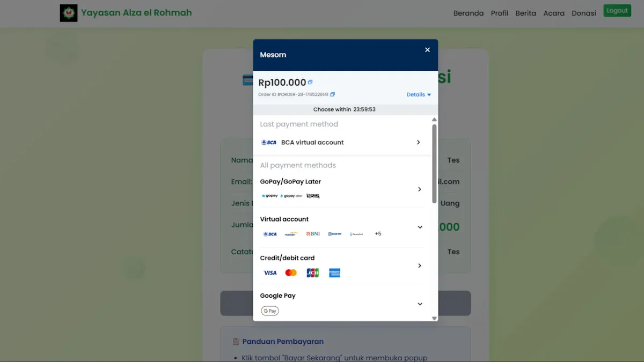The width and height of the screenshot is (644, 362).
Task: Click the QRIS logo under GoPay
Action: 313,195
